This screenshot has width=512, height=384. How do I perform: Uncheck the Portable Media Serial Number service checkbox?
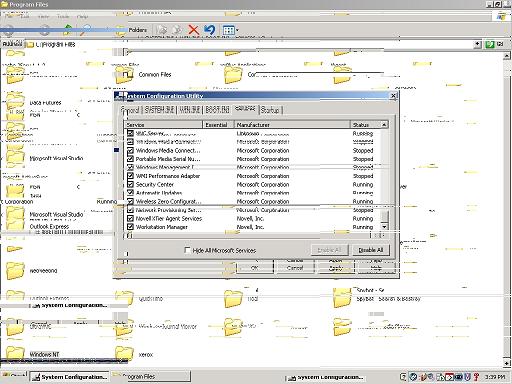pyautogui.click(x=130, y=159)
